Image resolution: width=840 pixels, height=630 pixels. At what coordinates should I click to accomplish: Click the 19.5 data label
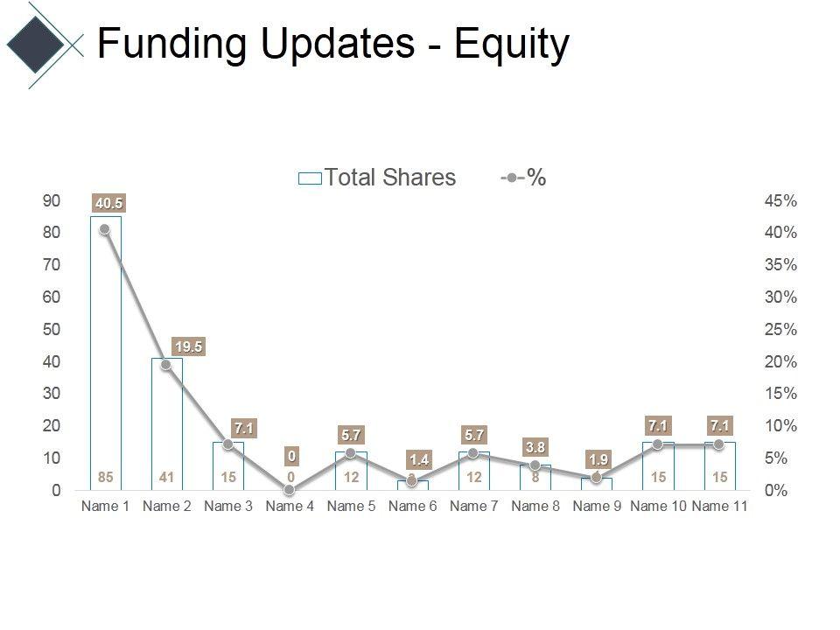[x=188, y=346]
